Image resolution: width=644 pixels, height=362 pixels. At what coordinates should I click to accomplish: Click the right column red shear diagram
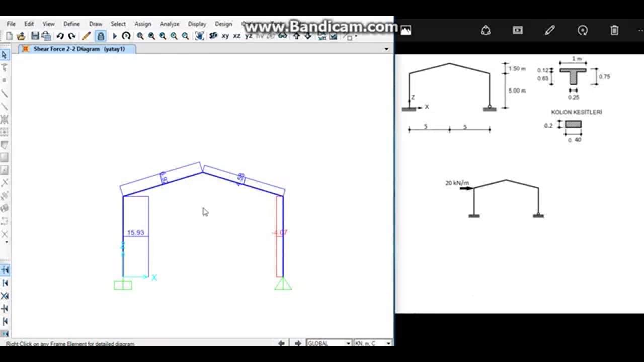[279, 236]
